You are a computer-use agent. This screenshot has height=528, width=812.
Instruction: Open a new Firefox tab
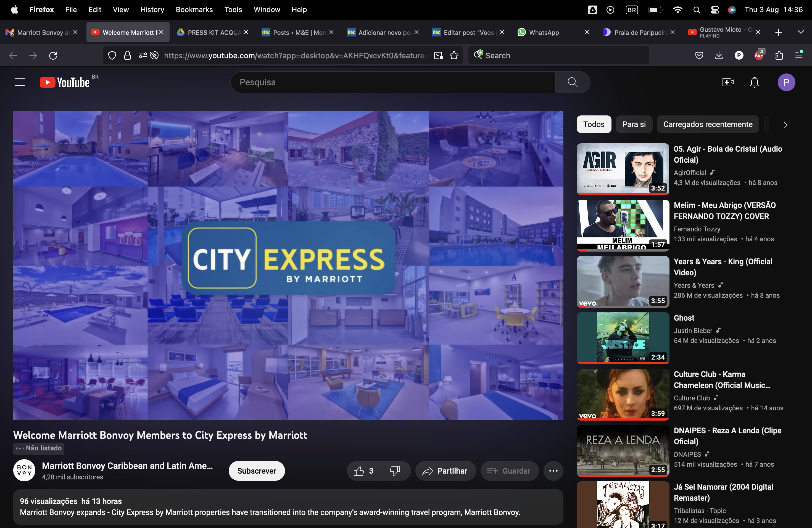click(x=779, y=32)
